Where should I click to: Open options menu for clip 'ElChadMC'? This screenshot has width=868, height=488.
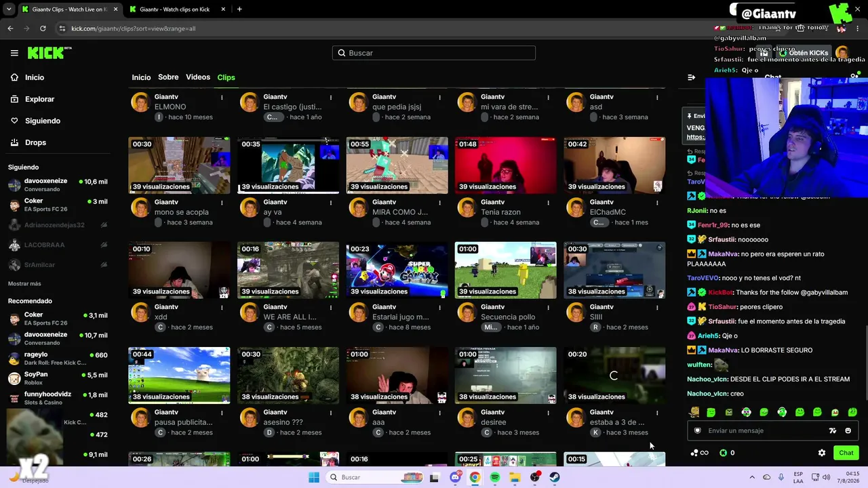coord(657,203)
